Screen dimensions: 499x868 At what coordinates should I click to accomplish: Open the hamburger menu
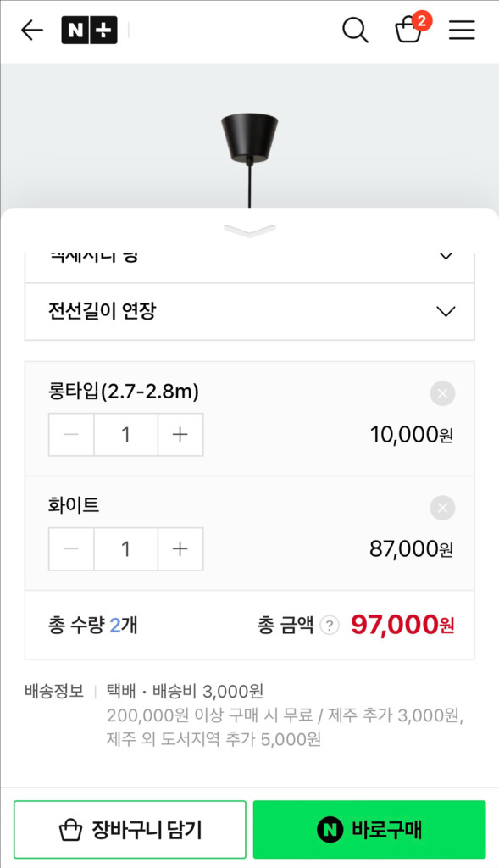pyautogui.click(x=462, y=30)
